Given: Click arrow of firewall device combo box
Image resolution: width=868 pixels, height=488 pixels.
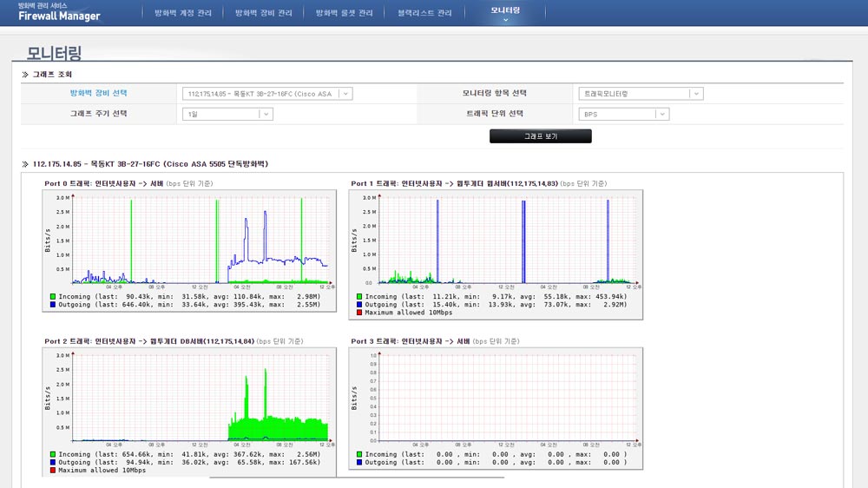Looking at the screenshot, I should 345,94.
